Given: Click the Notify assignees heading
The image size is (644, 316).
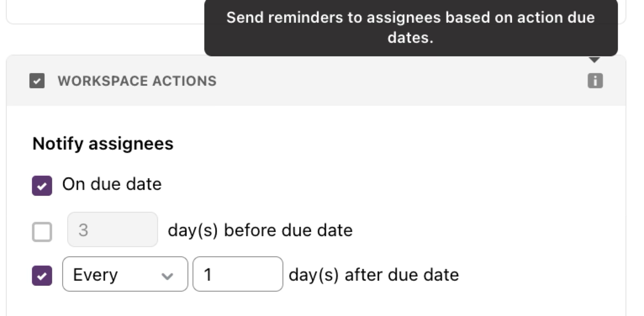Looking at the screenshot, I should [x=103, y=144].
